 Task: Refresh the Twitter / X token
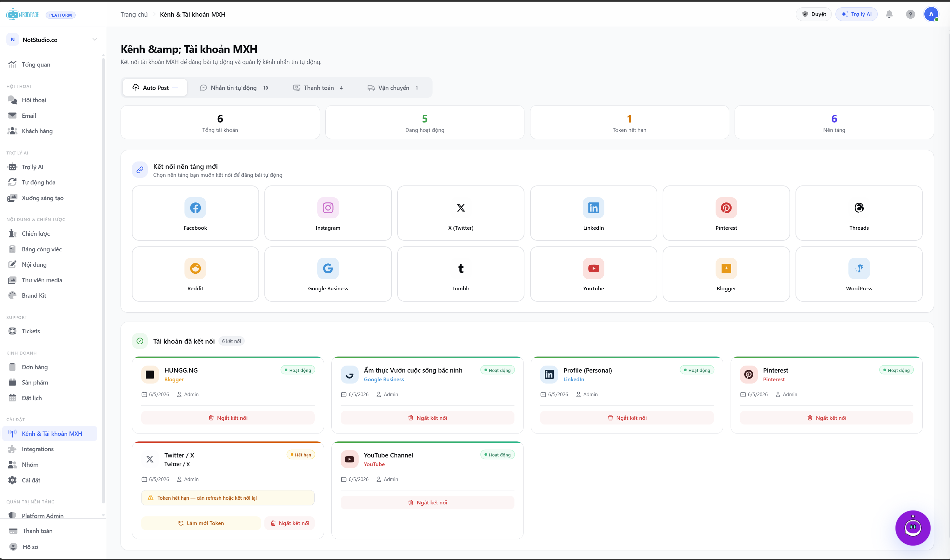click(x=201, y=523)
